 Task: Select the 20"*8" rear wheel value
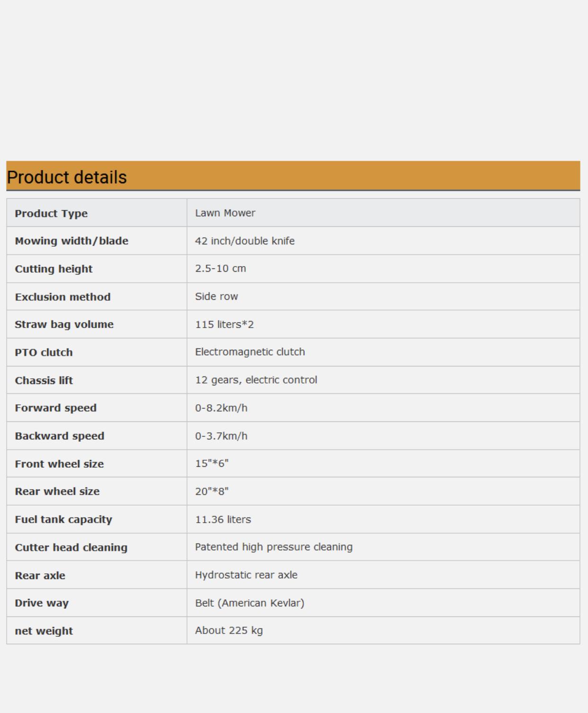coord(212,491)
